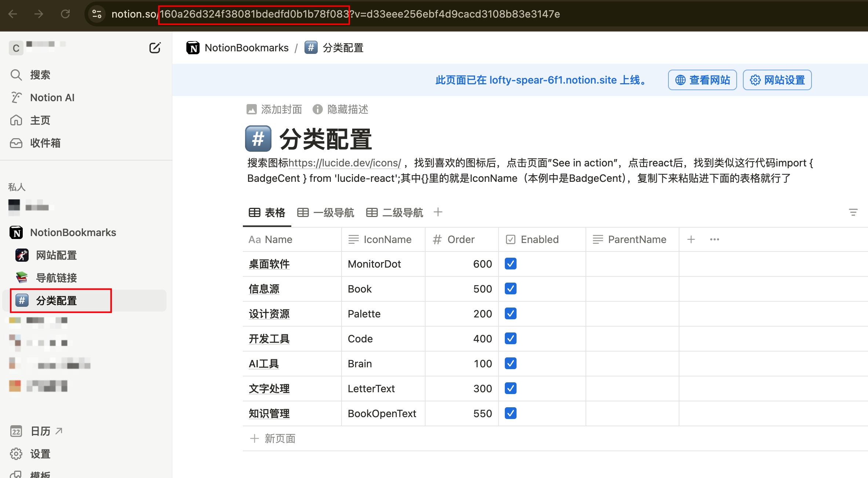The image size is (868, 478).
Task: Click the ParentName column header
Action: (x=632, y=239)
